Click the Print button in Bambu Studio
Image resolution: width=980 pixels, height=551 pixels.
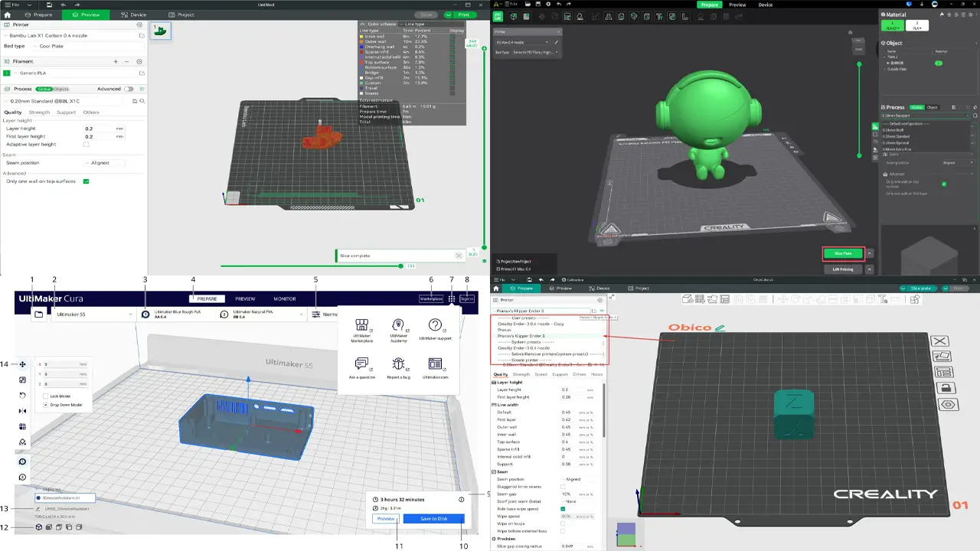pos(464,15)
